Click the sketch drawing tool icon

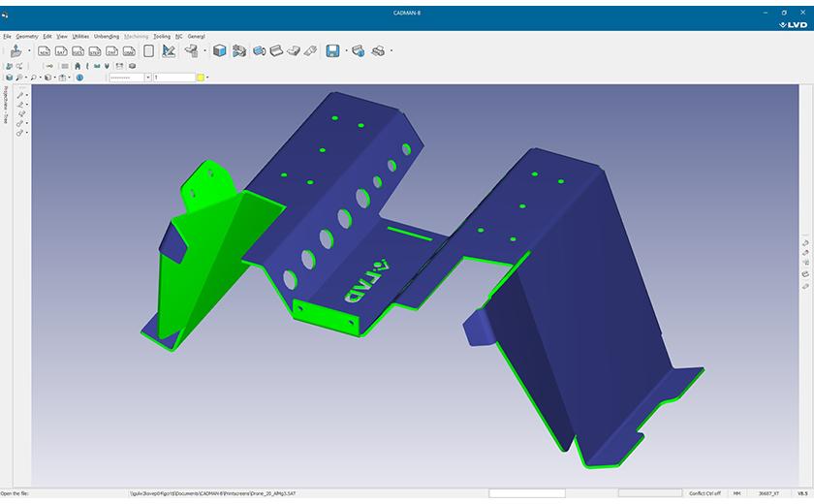[169, 50]
